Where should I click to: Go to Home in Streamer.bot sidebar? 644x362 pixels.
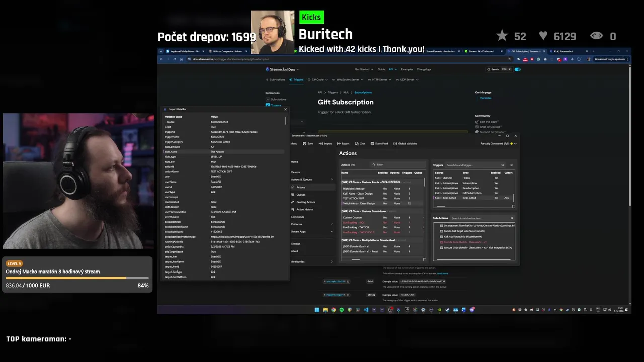pyautogui.click(x=295, y=162)
